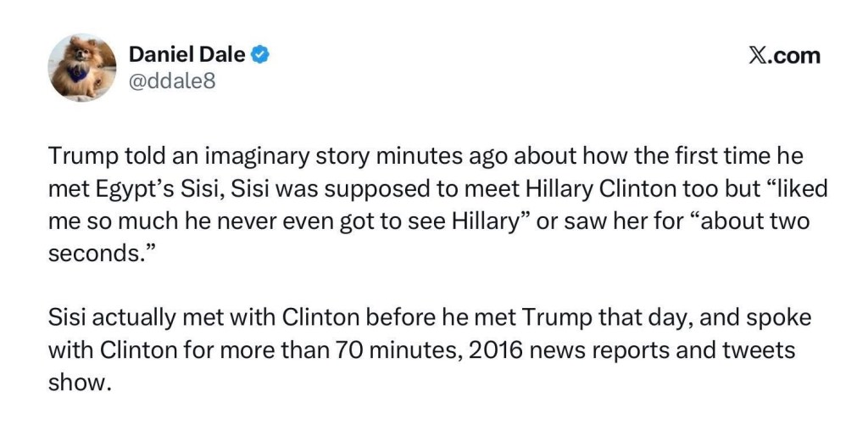Click the "70 minutes" text
Viewport: 868px width, 425px height.
pyautogui.click(x=380, y=349)
